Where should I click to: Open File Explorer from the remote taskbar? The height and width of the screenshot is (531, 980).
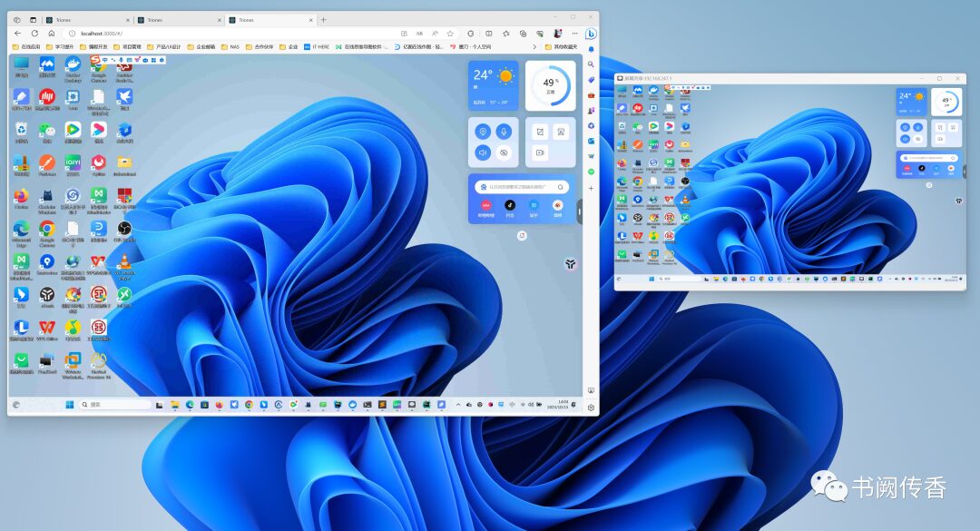coord(174,405)
